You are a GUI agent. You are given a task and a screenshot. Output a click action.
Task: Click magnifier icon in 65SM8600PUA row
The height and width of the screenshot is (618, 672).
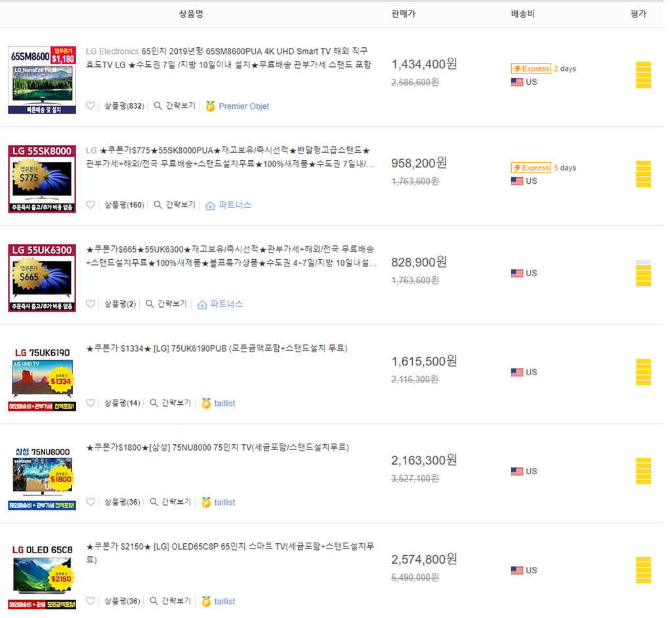click(157, 106)
